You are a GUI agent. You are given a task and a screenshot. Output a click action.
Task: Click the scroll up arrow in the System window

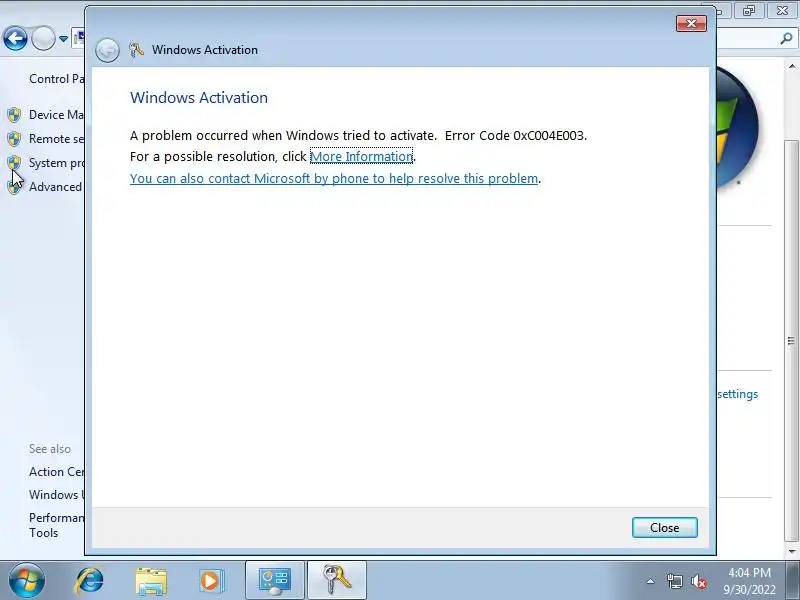(791, 66)
